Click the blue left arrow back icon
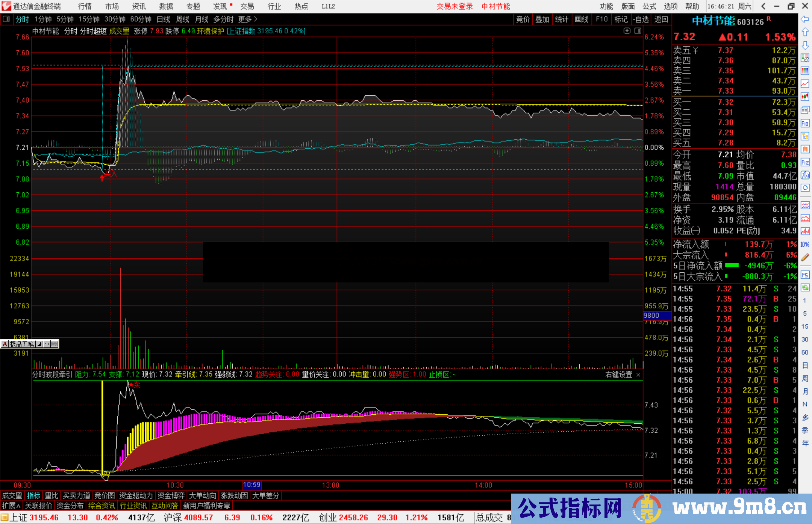Screen dimensions: 812x524 click(805, 19)
